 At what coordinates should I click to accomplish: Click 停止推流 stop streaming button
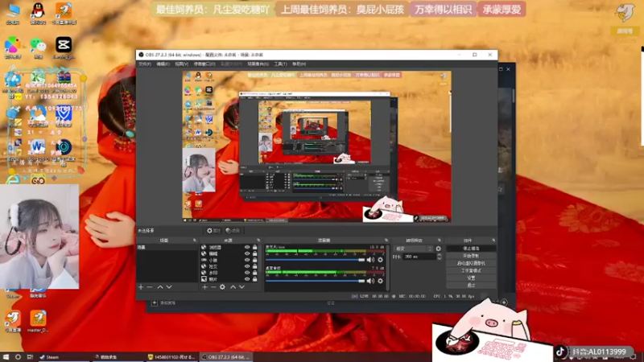click(x=471, y=249)
